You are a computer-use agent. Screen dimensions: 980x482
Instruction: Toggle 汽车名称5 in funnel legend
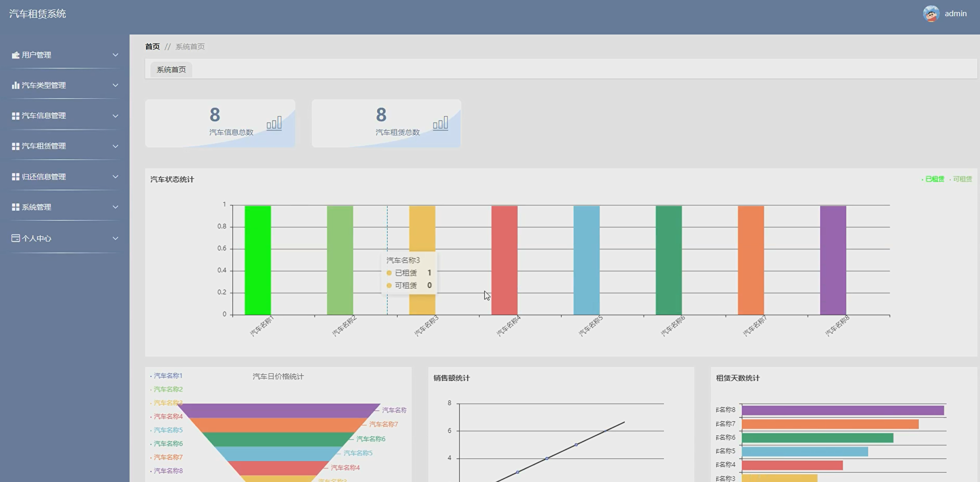pyautogui.click(x=166, y=430)
